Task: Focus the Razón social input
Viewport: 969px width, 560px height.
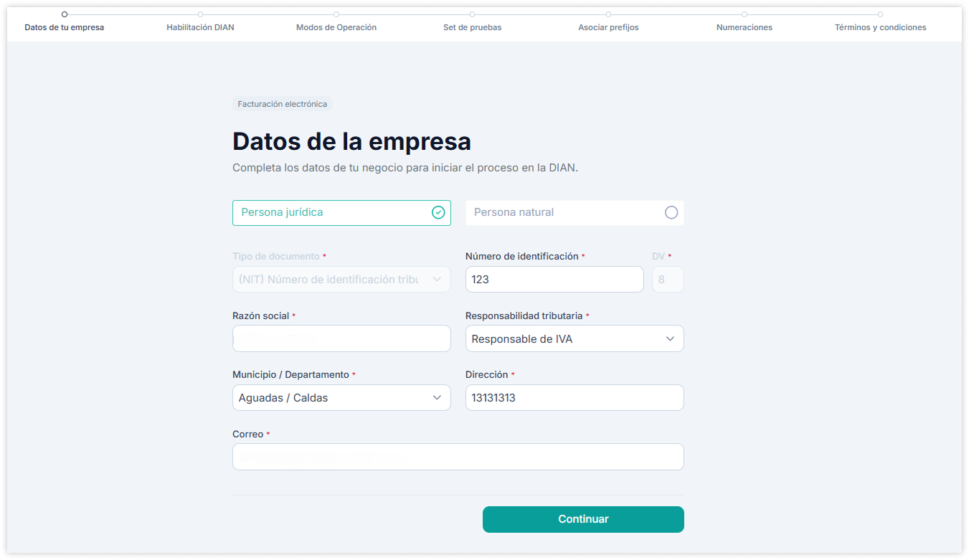Action: pos(341,339)
